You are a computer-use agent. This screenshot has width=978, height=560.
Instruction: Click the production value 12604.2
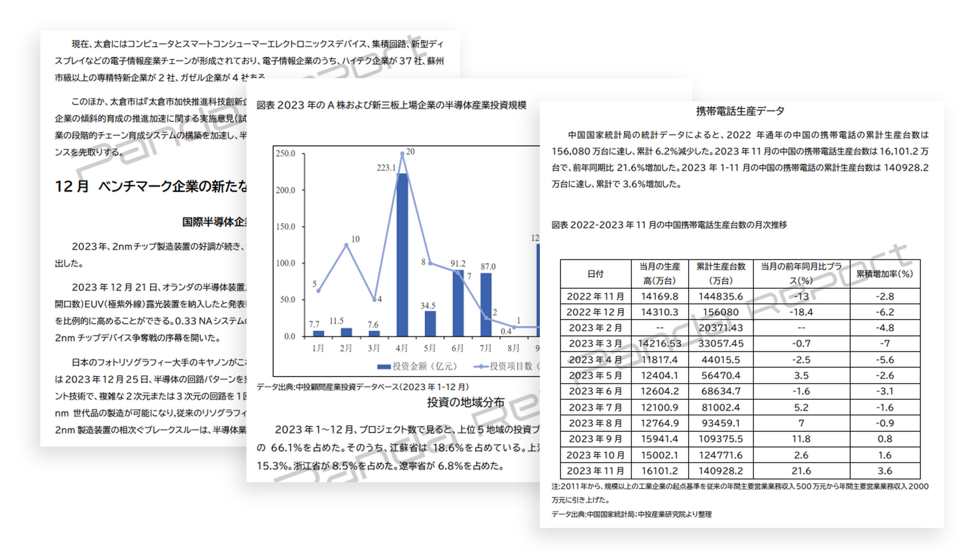point(660,391)
